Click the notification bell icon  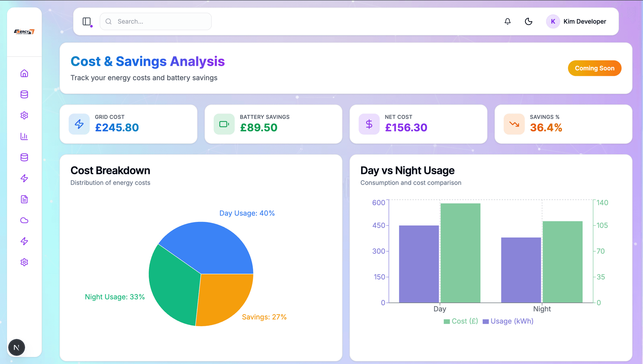tap(508, 21)
